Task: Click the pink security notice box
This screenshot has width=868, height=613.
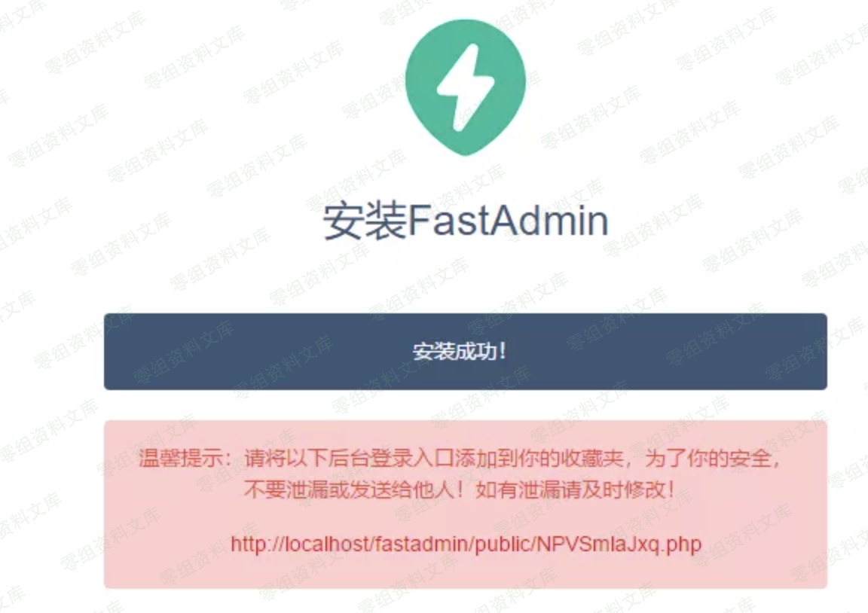Action: coord(466,505)
